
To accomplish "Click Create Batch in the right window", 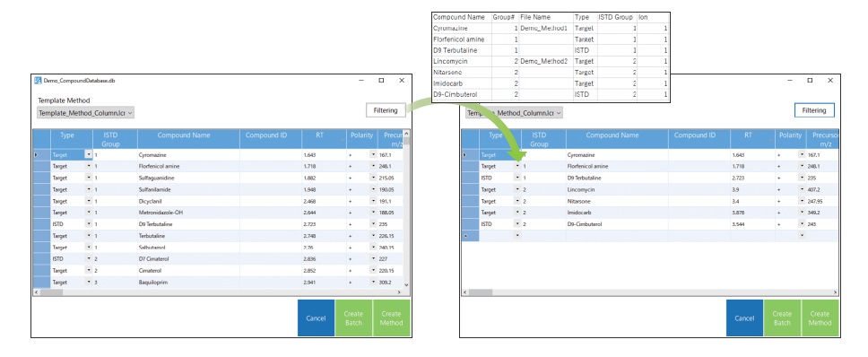I will coord(782,318).
